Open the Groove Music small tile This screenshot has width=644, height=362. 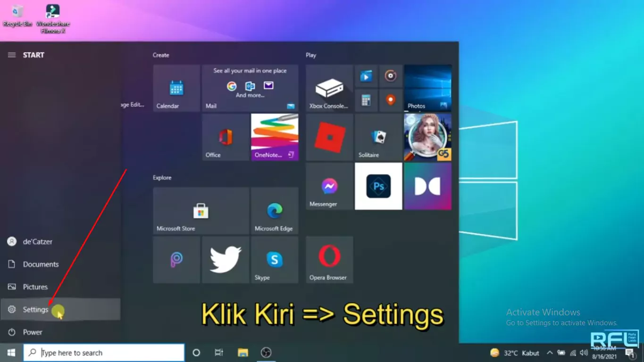pos(391,76)
